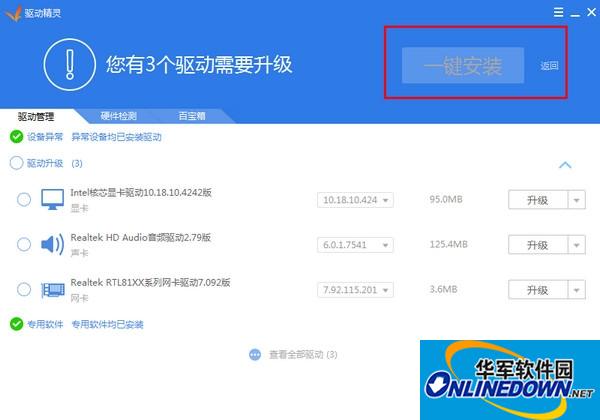Click the 驱动升级 (3) label
Screen dimensions: 600x420
coord(54,163)
